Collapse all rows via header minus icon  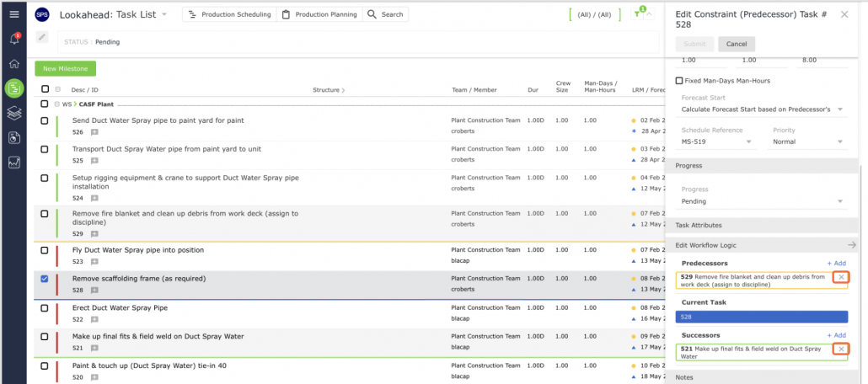point(57,89)
